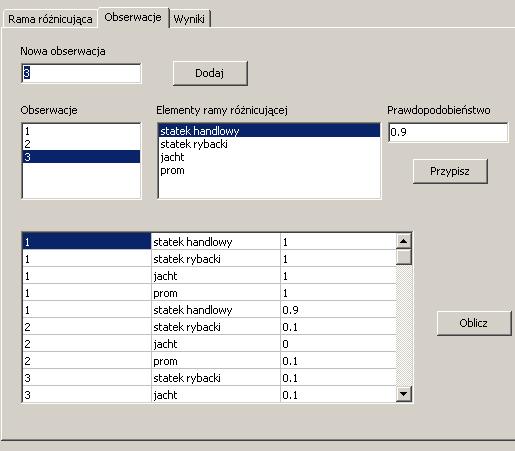
Task: Select statek handlowy in frame elements list
Action: [269, 131]
